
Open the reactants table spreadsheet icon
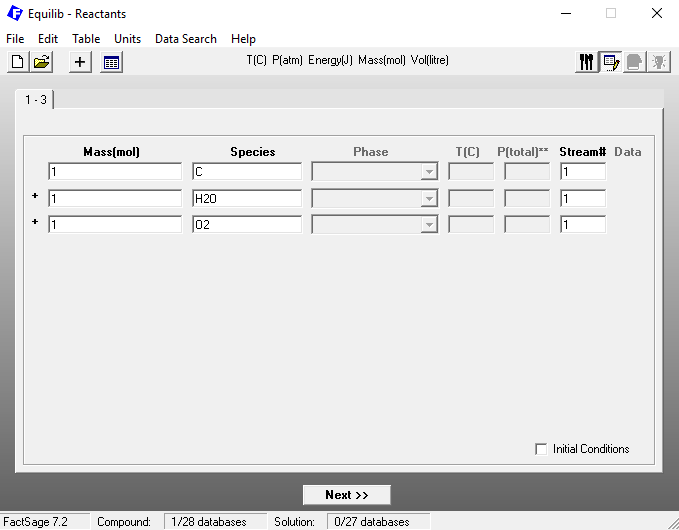click(x=111, y=62)
